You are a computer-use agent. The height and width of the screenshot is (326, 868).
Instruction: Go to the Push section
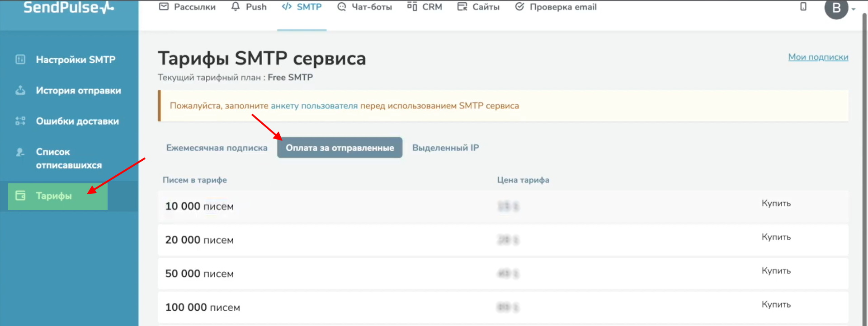pyautogui.click(x=249, y=7)
